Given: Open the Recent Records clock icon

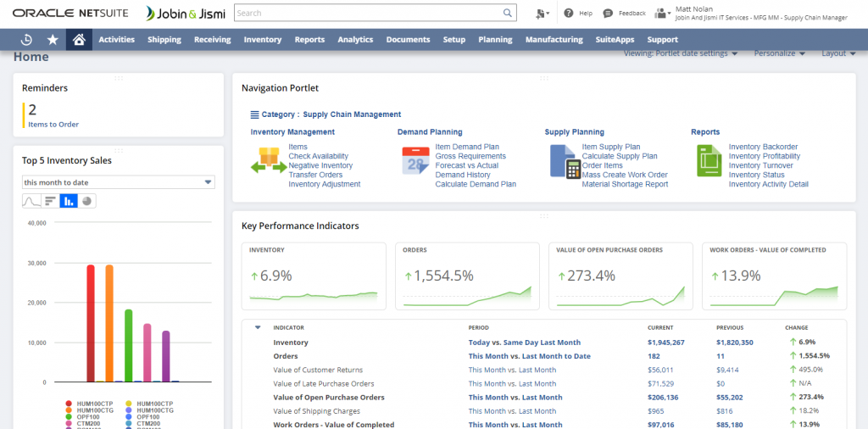Looking at the screenshot, I should point(26,40).
